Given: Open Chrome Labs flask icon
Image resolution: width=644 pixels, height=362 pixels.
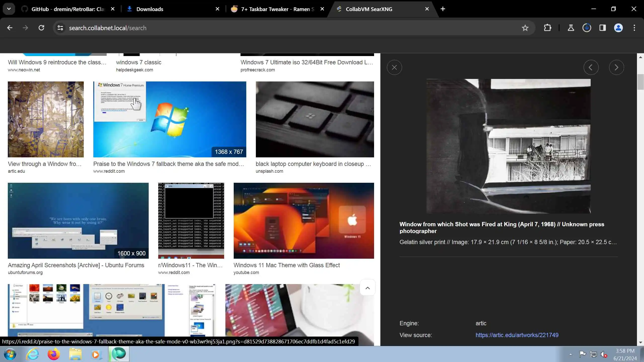Looking at the screenshot, I should point(571,28).
